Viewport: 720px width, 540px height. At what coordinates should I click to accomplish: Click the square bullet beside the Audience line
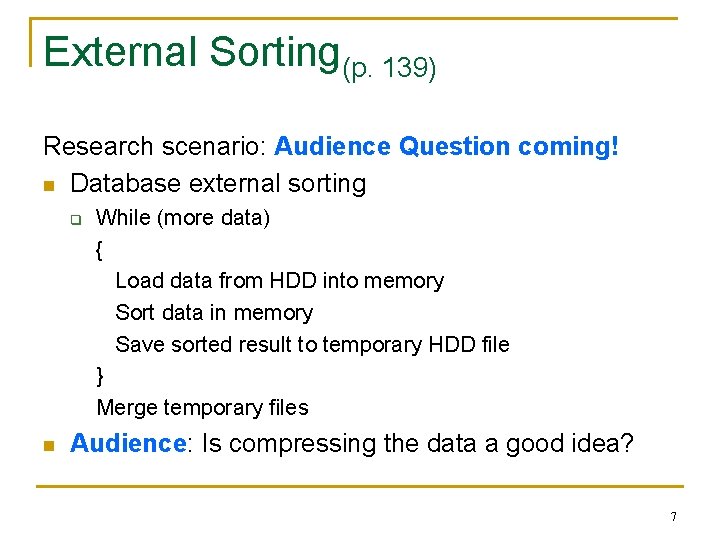point(49,445)
